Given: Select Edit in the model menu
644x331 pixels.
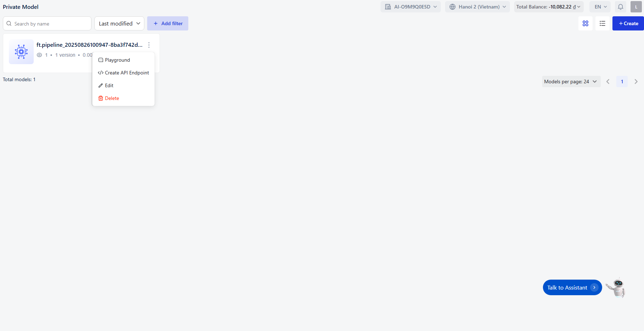Looking at the screenshot, I should (109, 85).
